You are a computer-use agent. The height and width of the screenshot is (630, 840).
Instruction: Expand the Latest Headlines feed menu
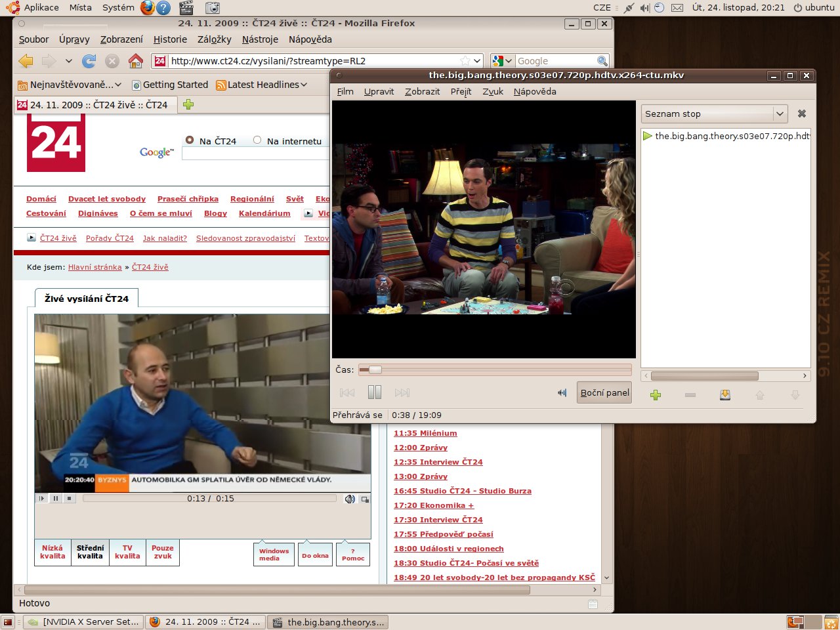point(262,85)
